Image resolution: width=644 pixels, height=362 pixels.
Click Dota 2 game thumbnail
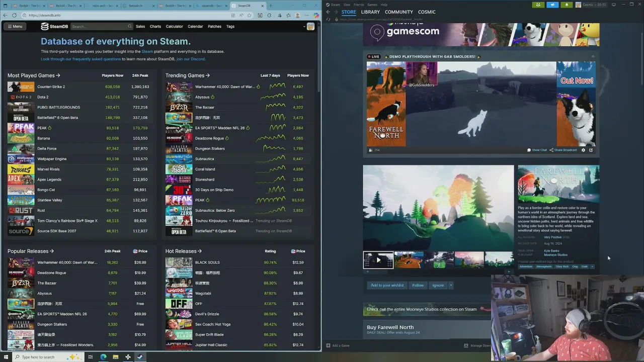click(x=21, y=97)
